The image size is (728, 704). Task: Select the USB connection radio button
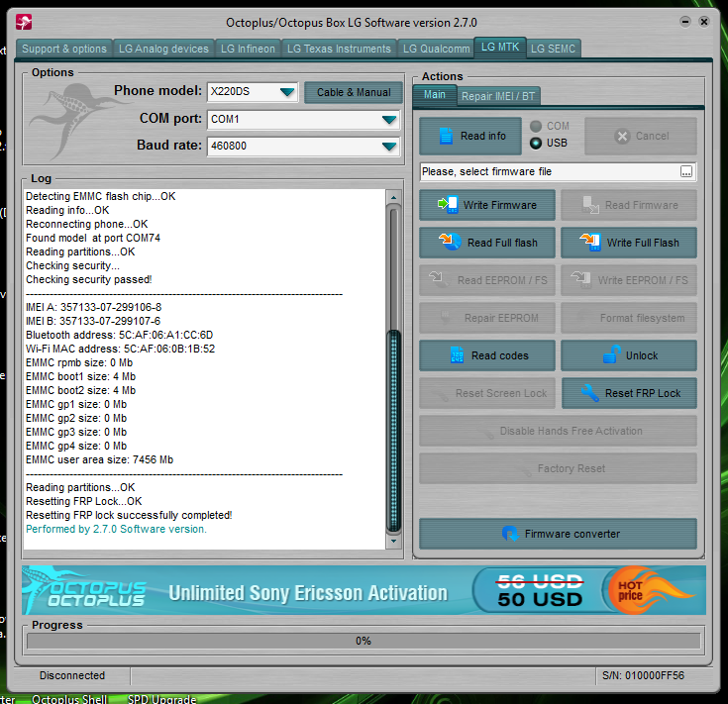click(536, 143)
